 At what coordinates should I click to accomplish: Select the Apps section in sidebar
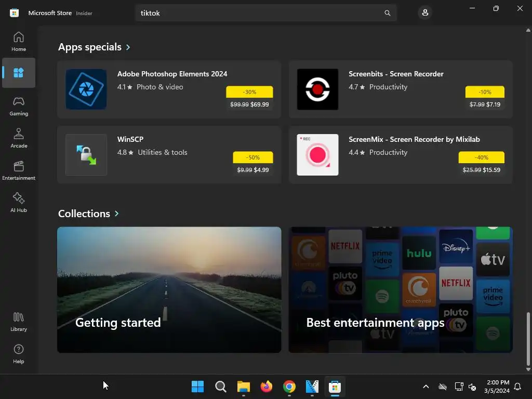pyautogui.click(x=19, y=73)
